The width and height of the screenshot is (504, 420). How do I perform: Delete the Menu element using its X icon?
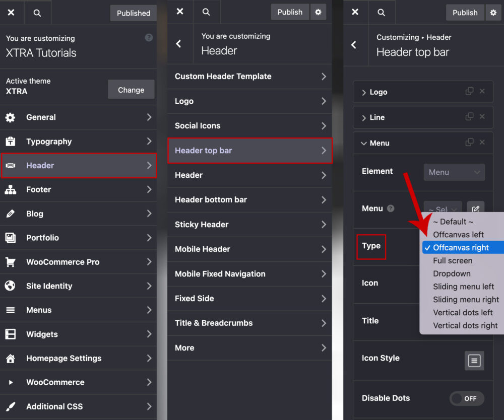[x=482, y=143]
